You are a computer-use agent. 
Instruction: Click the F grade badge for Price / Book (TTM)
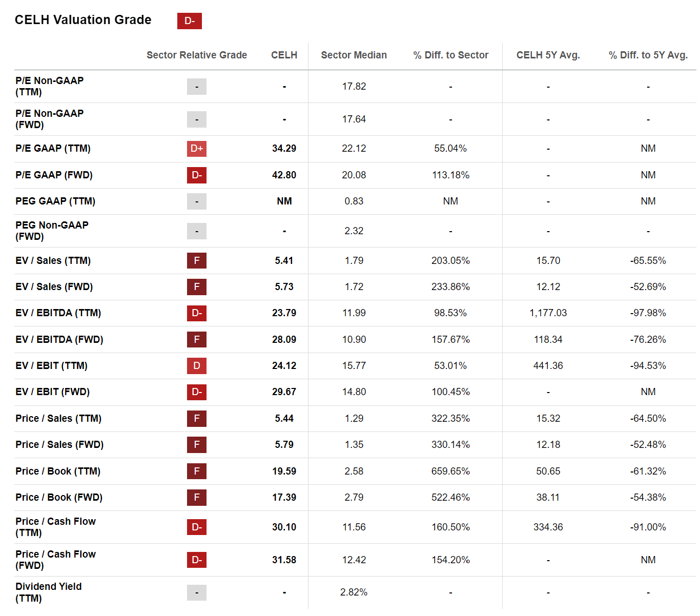click(197, 471)
